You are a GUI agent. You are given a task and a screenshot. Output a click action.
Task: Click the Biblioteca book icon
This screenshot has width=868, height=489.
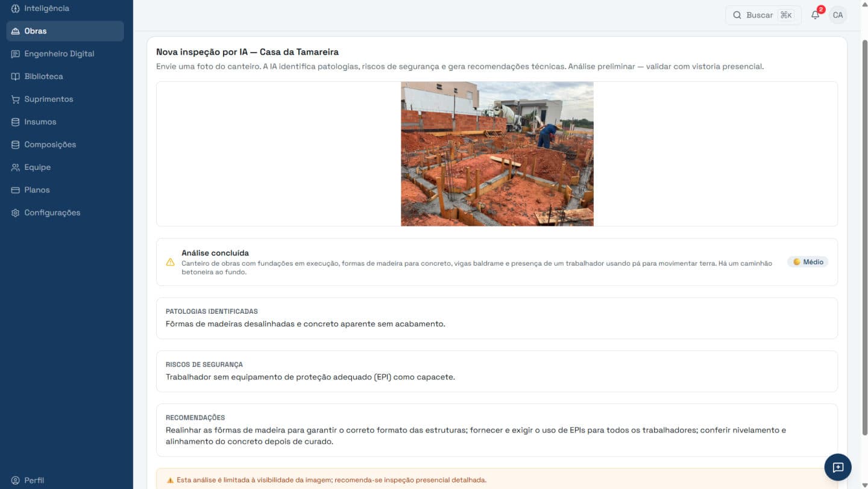coord(16,76)
